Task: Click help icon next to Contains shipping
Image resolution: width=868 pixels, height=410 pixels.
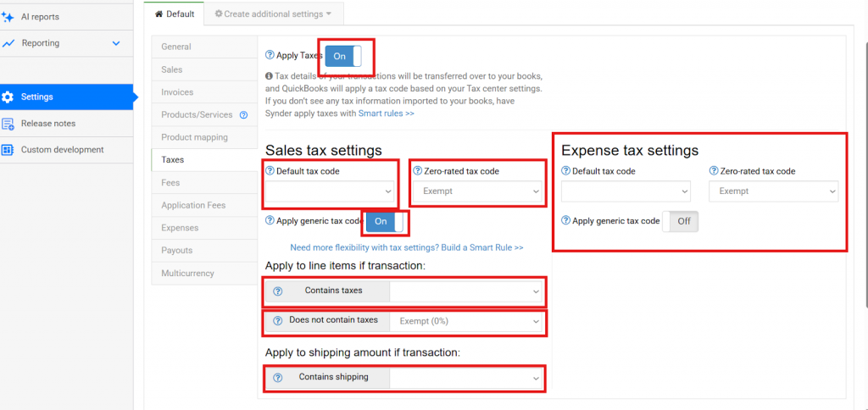Action: tap(277, 378)
